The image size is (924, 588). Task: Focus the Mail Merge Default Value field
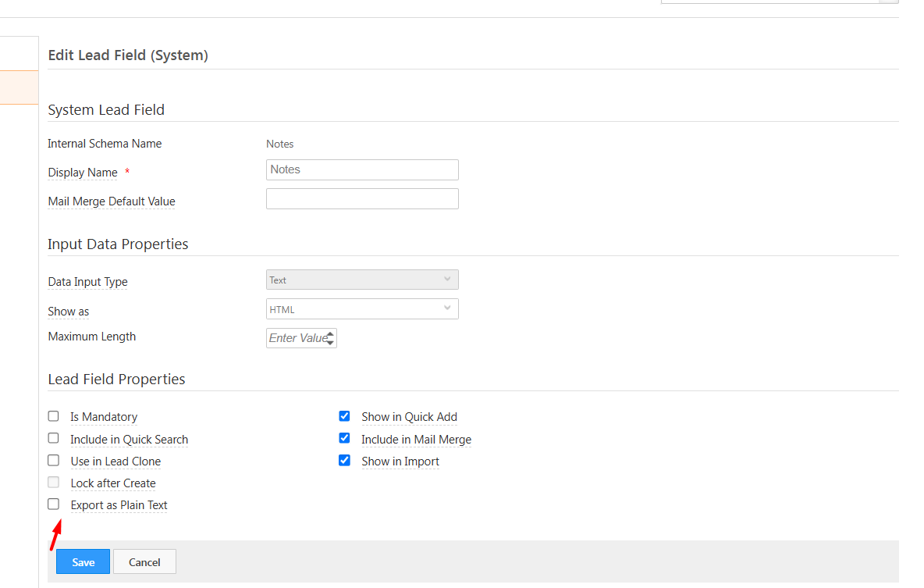[362, 199]
